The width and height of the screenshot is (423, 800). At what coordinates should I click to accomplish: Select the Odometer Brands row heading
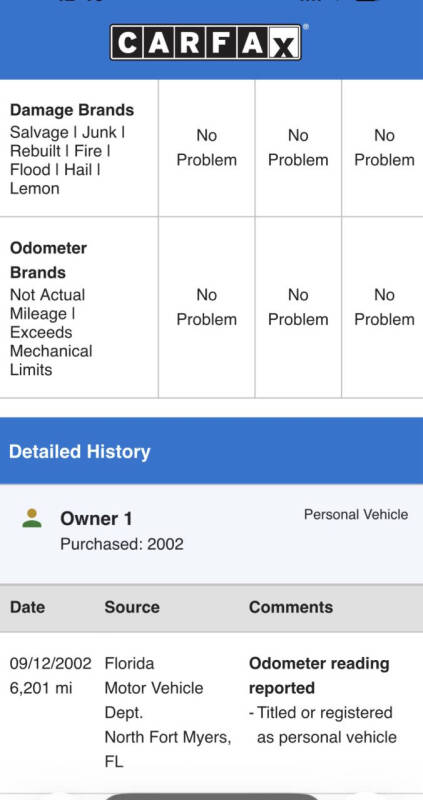pos(48,260)
